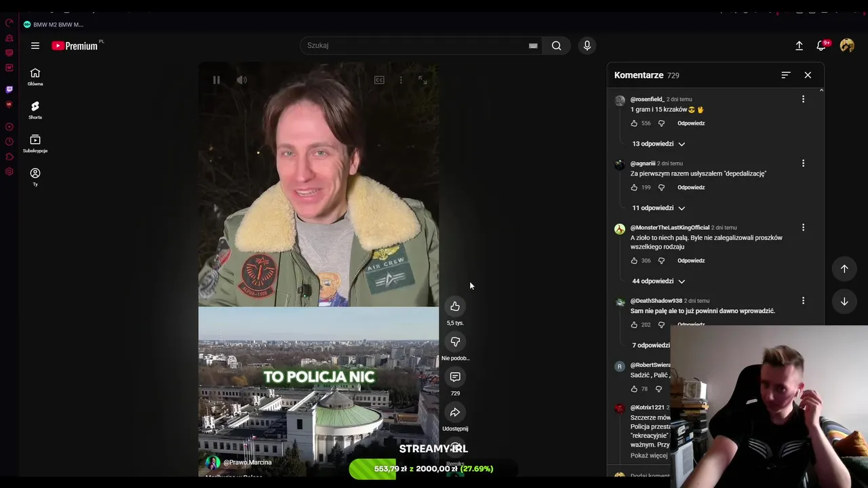868x488 pixels.
Task: Expand 13 odpowiedzi replies
Action: click(658, 144)
